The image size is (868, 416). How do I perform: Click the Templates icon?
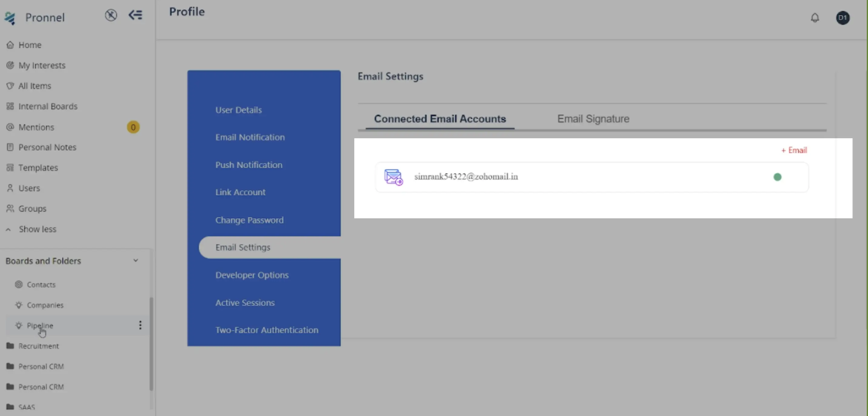click(x=10, y=168)
